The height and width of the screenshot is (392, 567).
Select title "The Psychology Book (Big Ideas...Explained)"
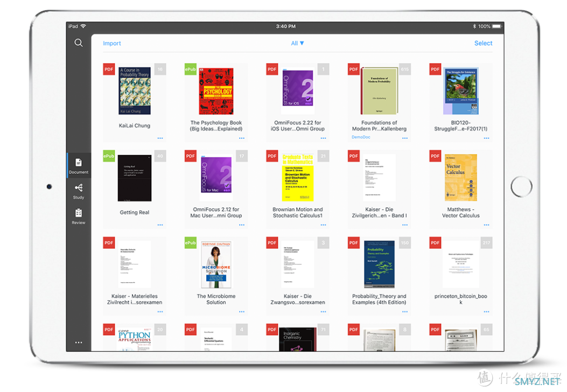[x=216, y=125]
